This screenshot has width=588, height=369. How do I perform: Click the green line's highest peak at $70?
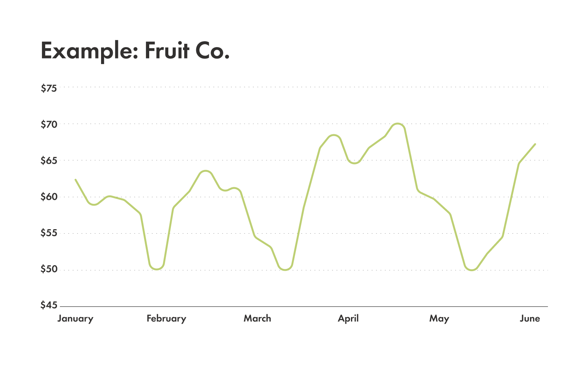397,124
